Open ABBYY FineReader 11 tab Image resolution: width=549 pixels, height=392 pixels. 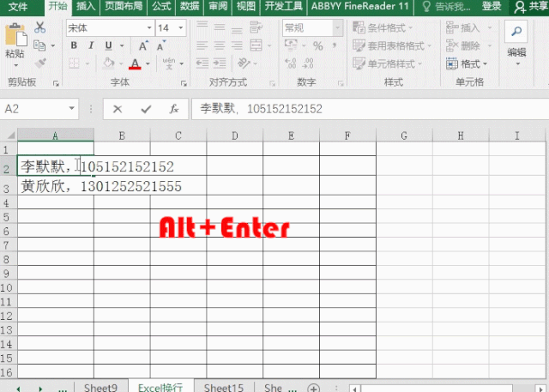[x=360, y=6]
